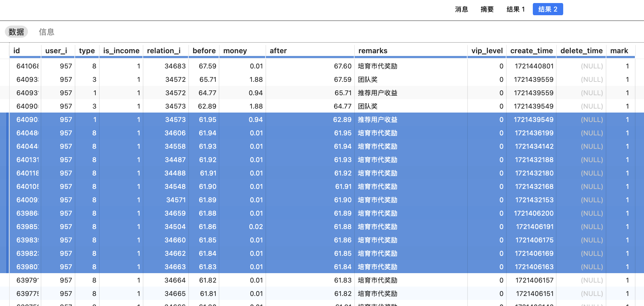Click the before value 64.77
This screenshot has width=644, height=306.
point(207,93)
